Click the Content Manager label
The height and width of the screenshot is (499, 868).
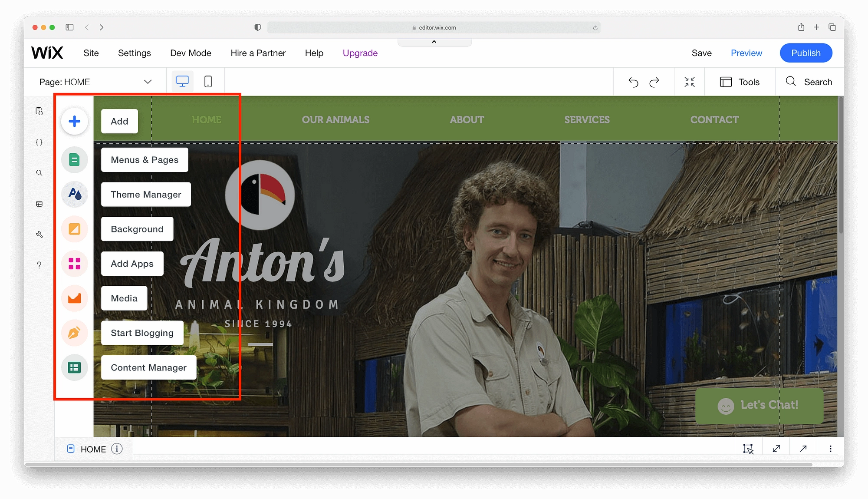pos(148,368)
